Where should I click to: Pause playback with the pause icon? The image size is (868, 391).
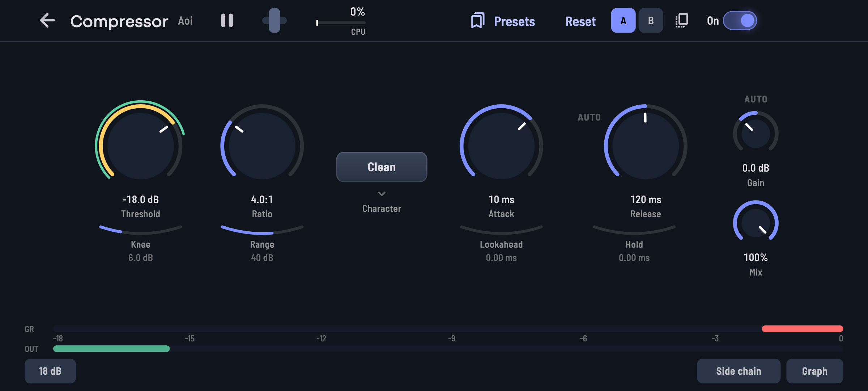[227, 21]
